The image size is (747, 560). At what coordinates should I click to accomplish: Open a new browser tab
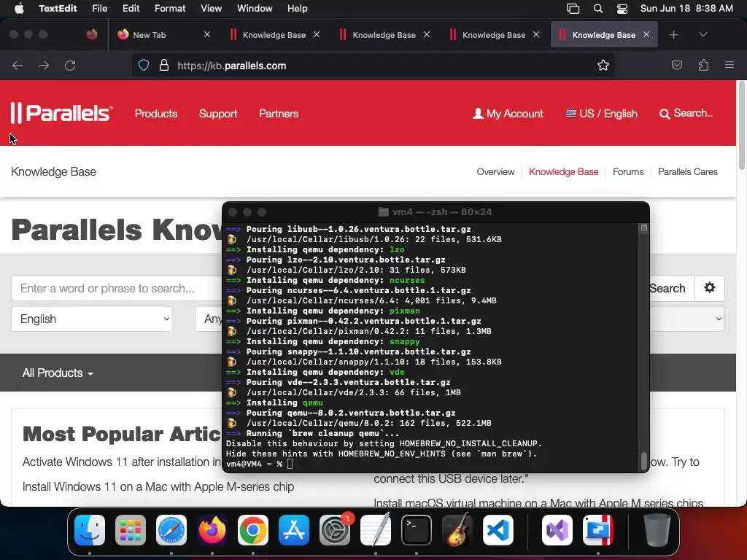(x=673, y=35)
